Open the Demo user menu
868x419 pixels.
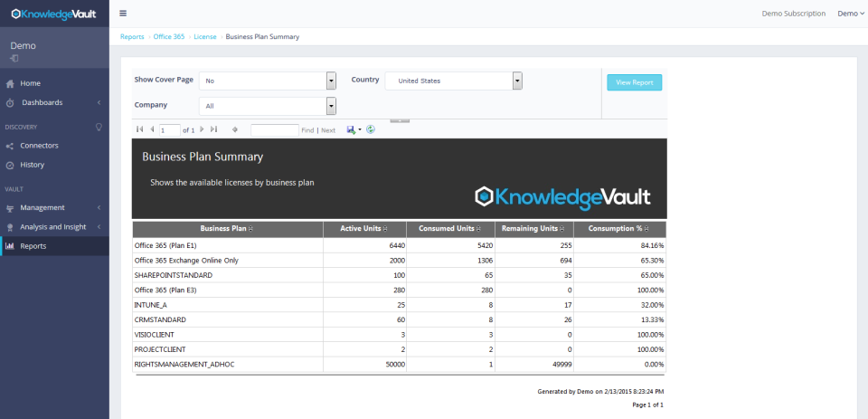[x=851, y=14]
